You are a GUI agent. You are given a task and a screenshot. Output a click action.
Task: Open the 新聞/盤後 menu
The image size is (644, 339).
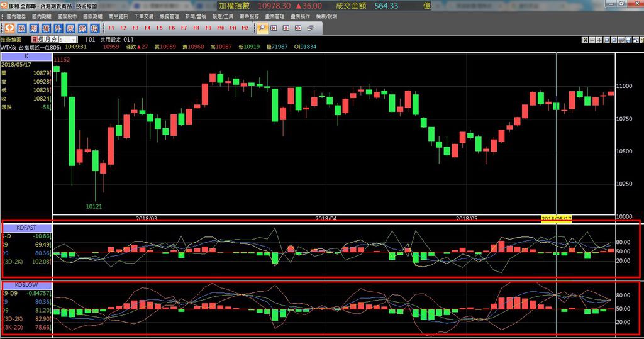196,16
